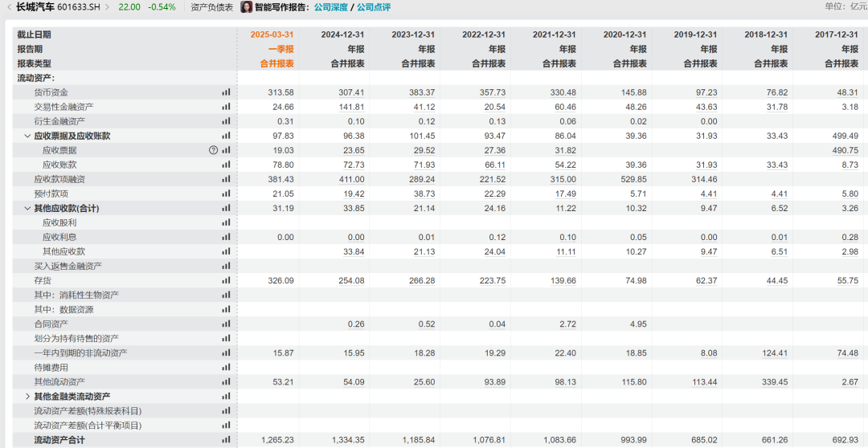Click 货币资金 first-quarter value 313.58

[280, 92]
